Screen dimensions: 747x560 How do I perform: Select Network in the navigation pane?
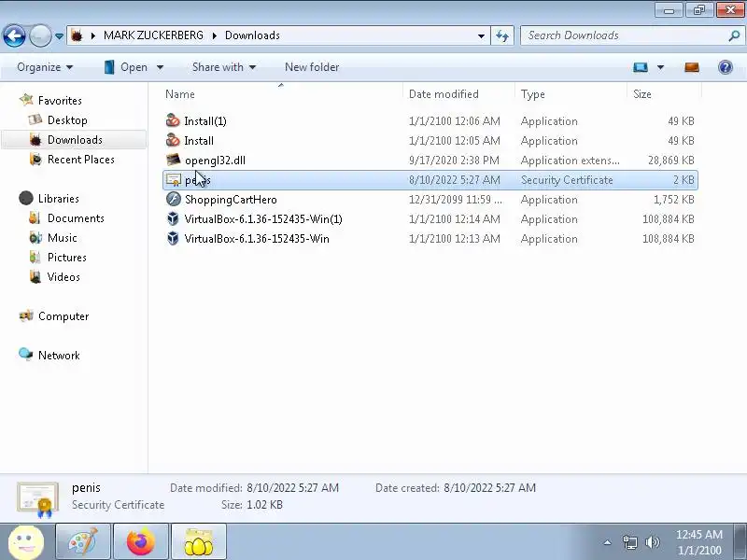point(49,355)
